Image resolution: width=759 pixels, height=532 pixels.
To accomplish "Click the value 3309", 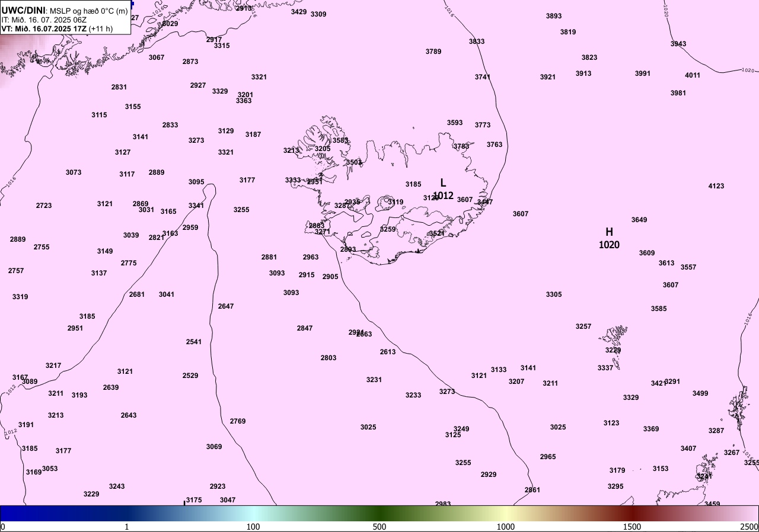I will click(x=318, y=14).
